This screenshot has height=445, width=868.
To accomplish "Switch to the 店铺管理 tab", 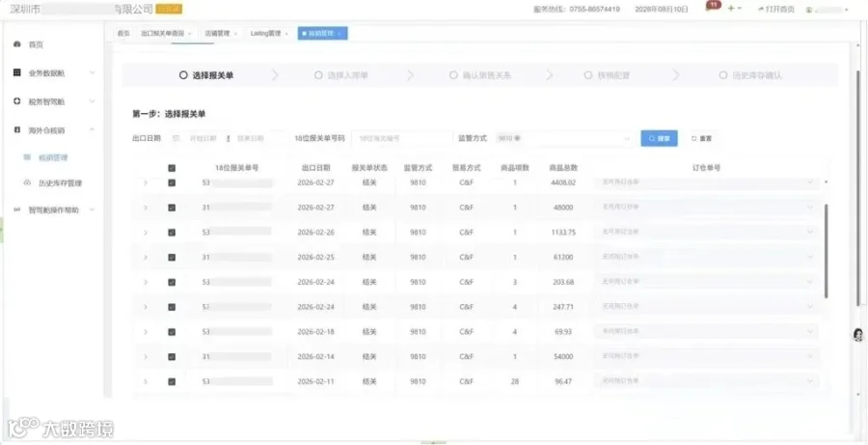I will (216, 34).
